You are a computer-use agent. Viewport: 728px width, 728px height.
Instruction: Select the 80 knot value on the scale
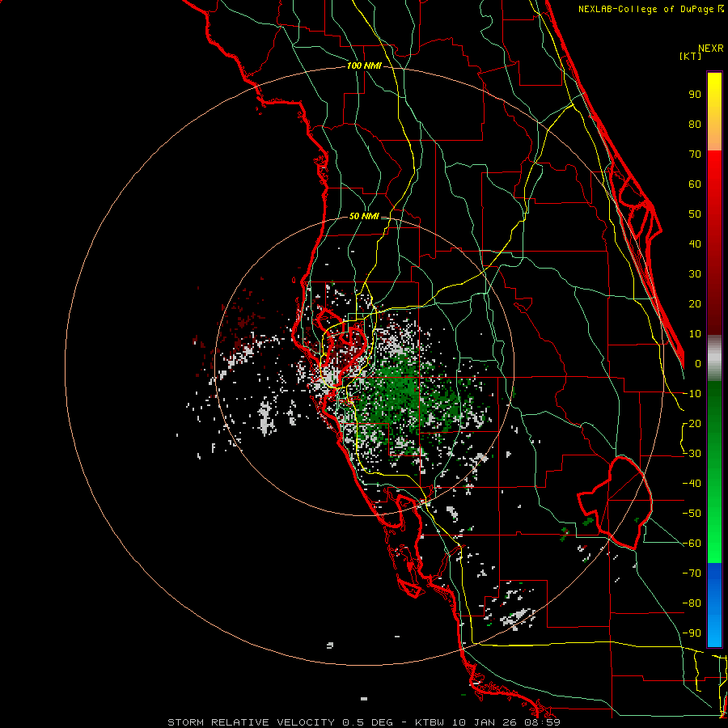(x=695, y=124)
